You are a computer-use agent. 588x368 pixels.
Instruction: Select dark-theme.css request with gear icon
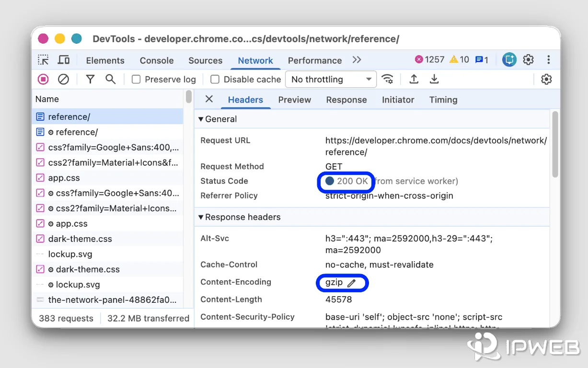pyautogui.click(x=108, y=269)
